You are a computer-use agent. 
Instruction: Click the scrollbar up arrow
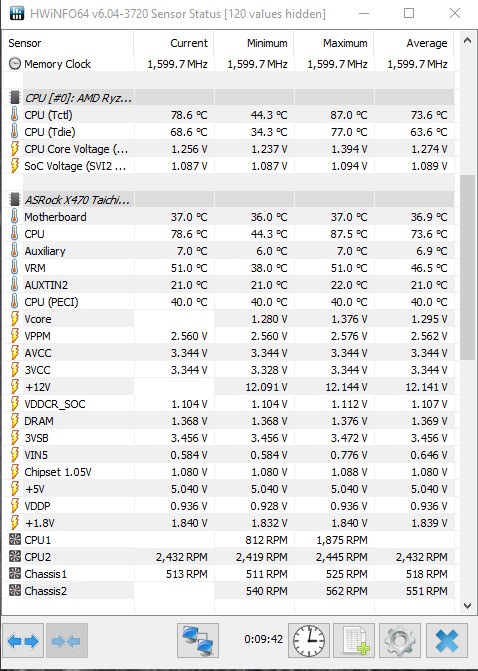click(x=467, y=41)
